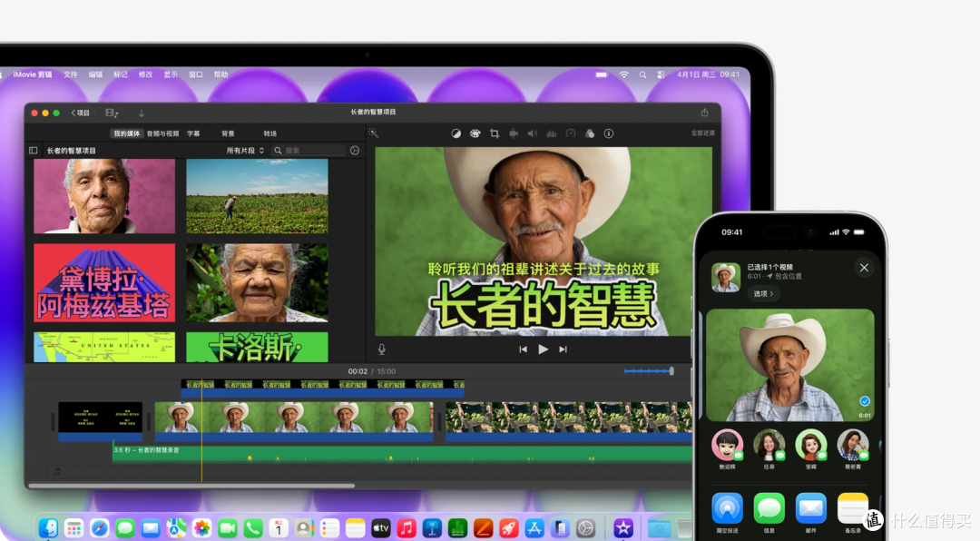Tap the first pink-avatar contact on the iPhone share sheet

point(727,445)
